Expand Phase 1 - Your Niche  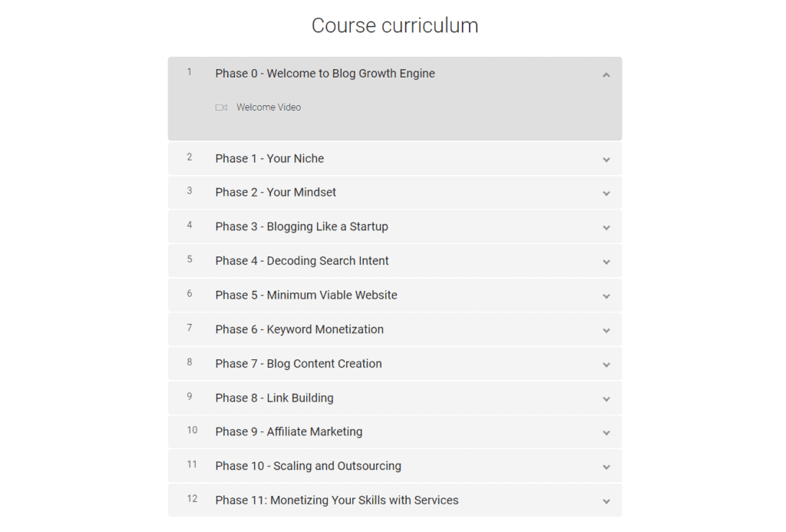[x=606, y=159]
